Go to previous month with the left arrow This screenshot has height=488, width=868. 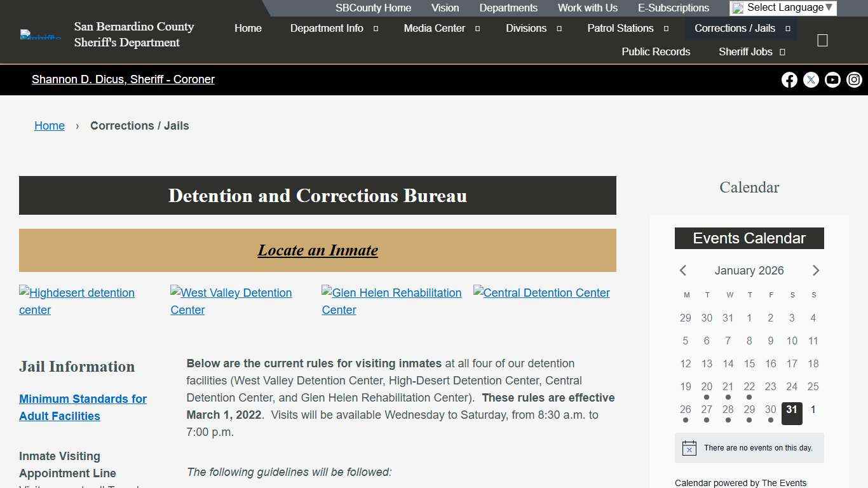(x=682, y=270)
